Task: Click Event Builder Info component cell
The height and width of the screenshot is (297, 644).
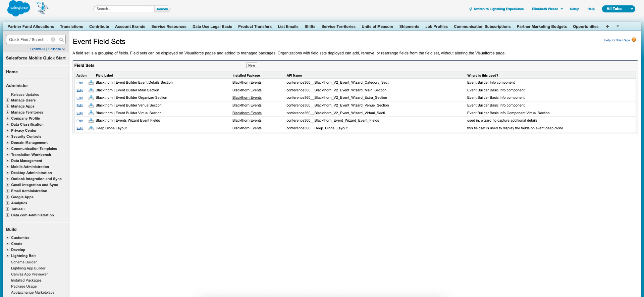Action: [x=491, y=82]
